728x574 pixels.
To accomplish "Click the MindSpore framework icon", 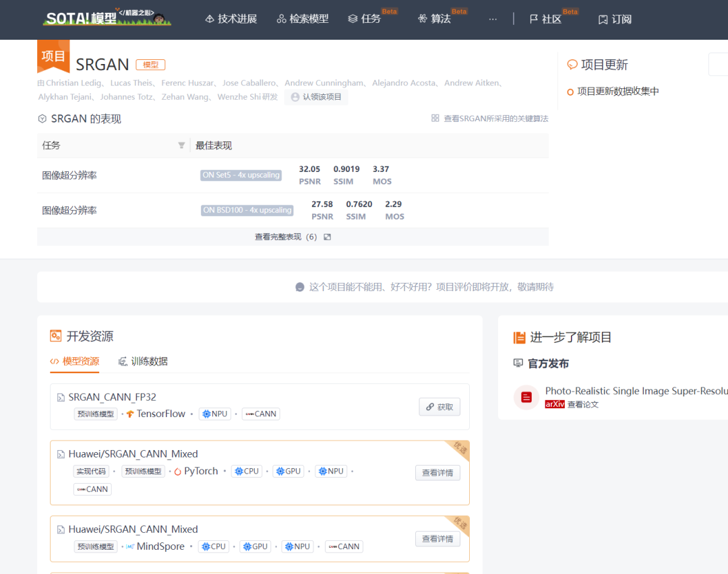I will coord(131,546).
